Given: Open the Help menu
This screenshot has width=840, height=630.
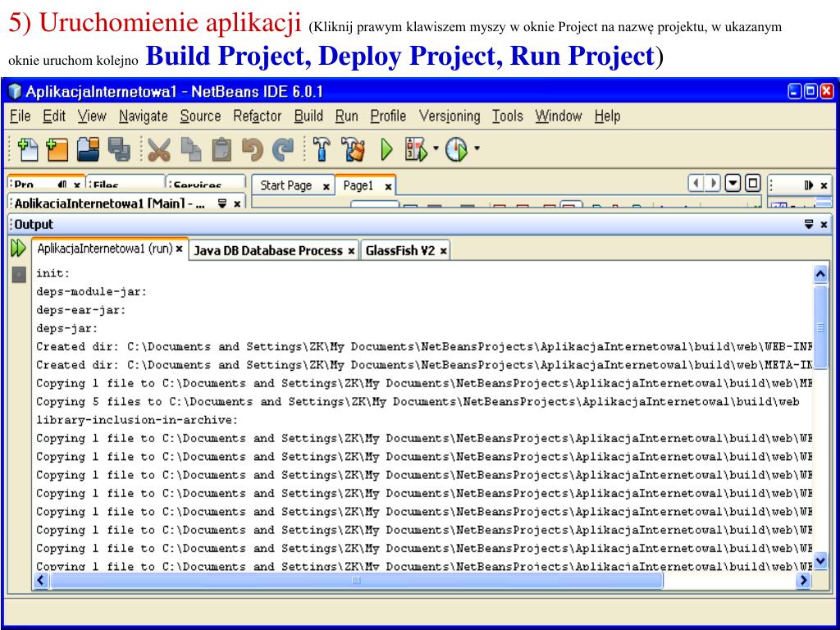Looking at the screenshot, I should coord(607,116).
